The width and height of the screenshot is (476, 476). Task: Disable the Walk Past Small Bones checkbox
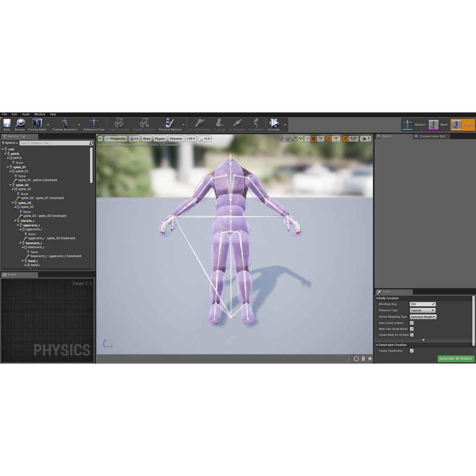[x=412, y=329]
